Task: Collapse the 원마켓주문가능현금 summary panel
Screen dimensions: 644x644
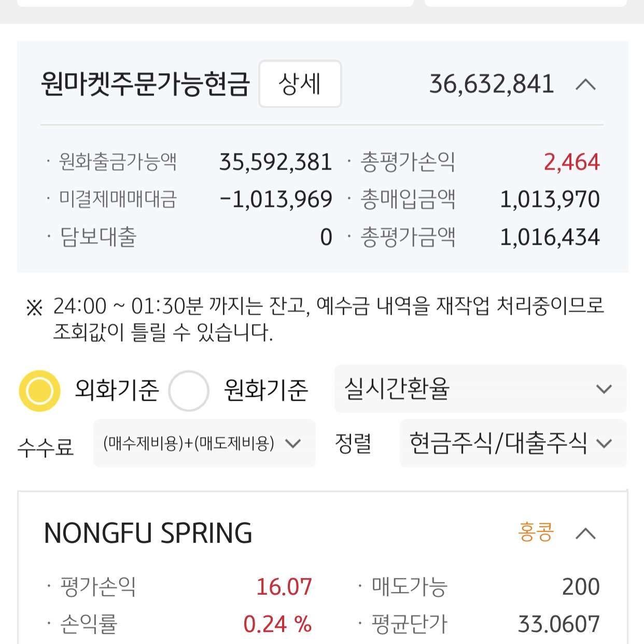Action: pyautogui.click(x=585, y=84)
